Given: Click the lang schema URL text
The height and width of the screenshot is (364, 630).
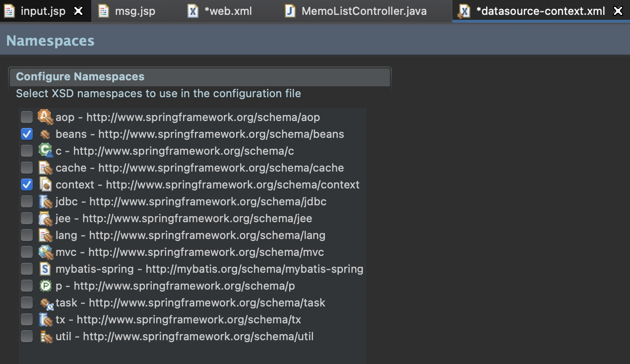Looking at the screenshot, I should coord(207,235).
